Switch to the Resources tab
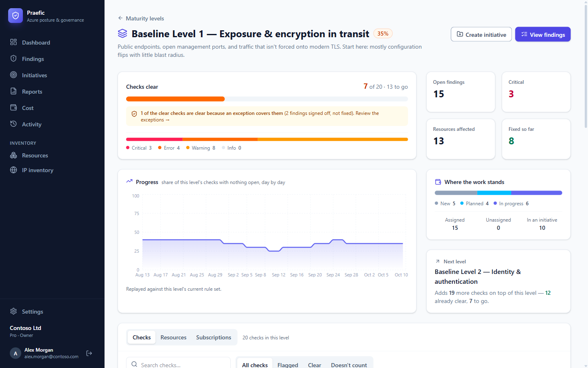The width and height of the screenshot is (588, 368). pos(173,337)
